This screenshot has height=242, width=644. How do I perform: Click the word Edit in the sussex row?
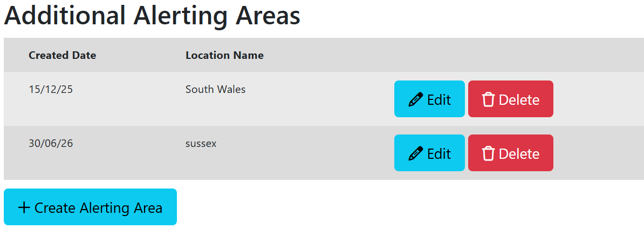(x=439, y=153)
